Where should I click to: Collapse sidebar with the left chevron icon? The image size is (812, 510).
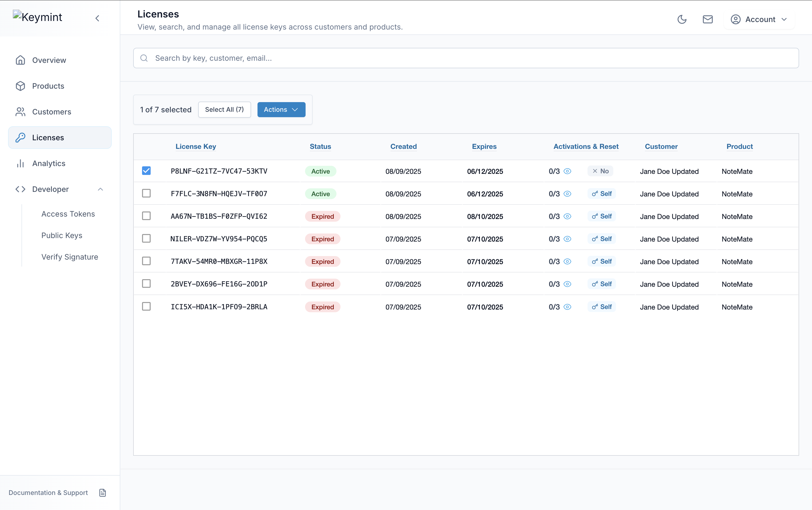tap(97, 18)
